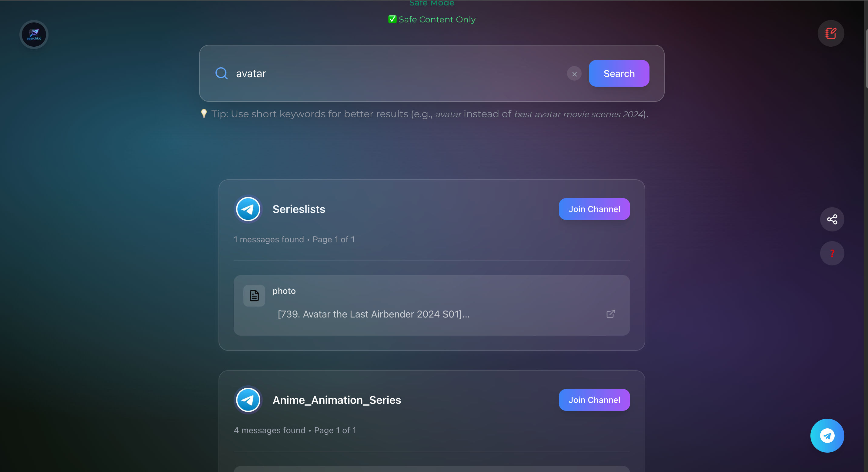The height and width of the screenshot is (472, 868).
Task: Open external link for Avatar Airbender message
Action: tap(611, 314)
